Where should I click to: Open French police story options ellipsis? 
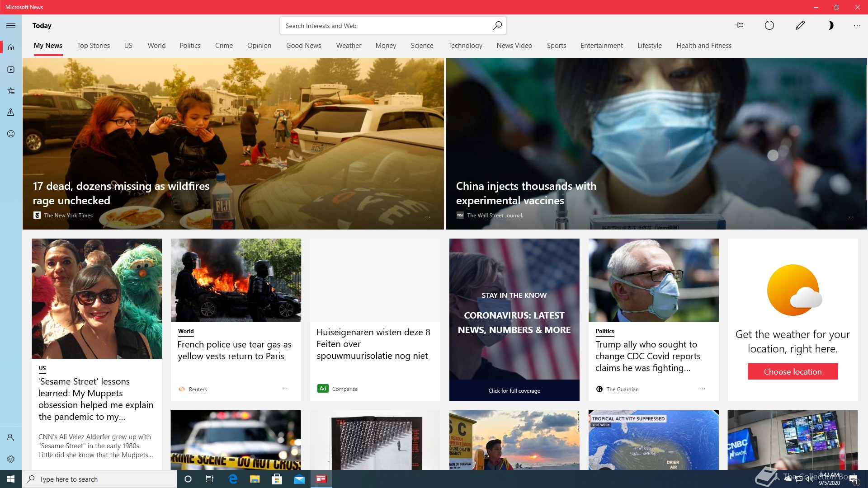click(x=285, y=389)
